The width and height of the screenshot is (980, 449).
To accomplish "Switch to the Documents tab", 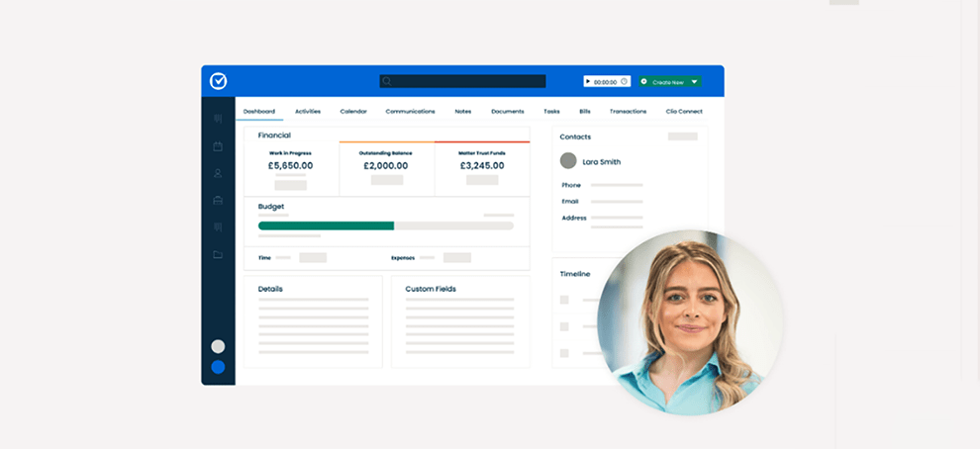I will point(508,111).
